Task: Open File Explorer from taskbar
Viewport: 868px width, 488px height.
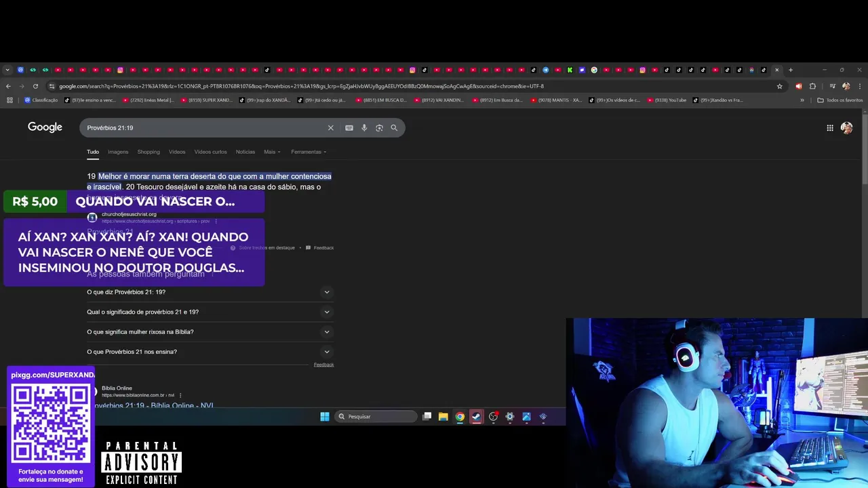Action: 443,417
